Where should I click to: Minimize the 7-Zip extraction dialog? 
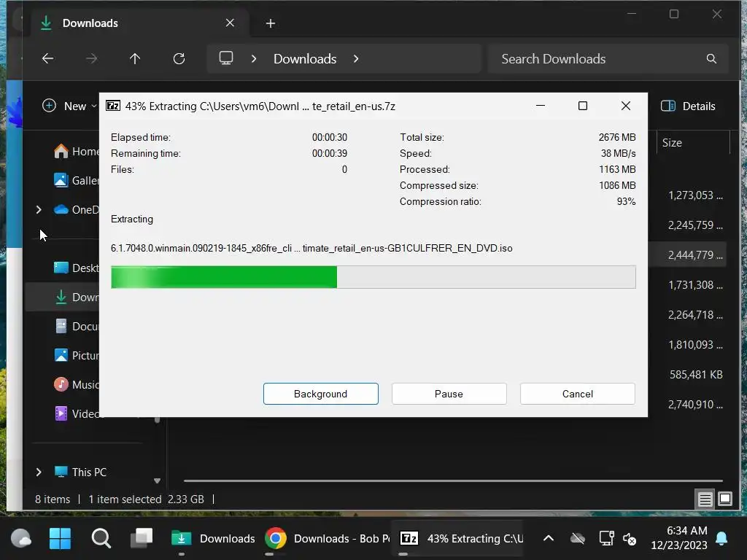tap(541, 106)
